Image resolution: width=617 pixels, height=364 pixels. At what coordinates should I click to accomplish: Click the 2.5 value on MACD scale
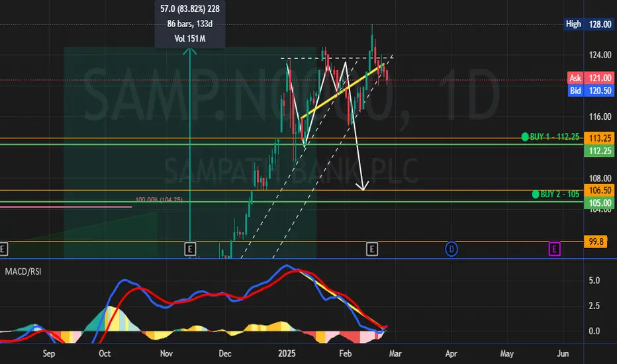(x=594, y=306)
